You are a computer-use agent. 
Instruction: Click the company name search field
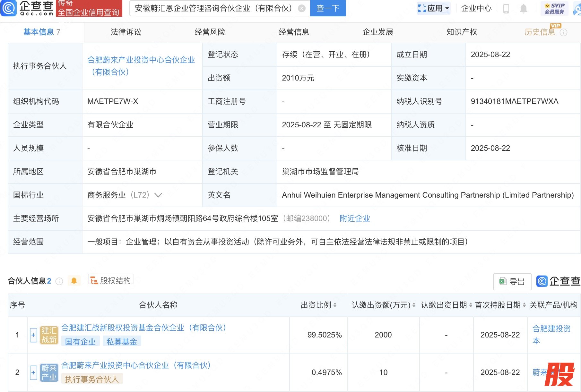click(x=213, y=8)
